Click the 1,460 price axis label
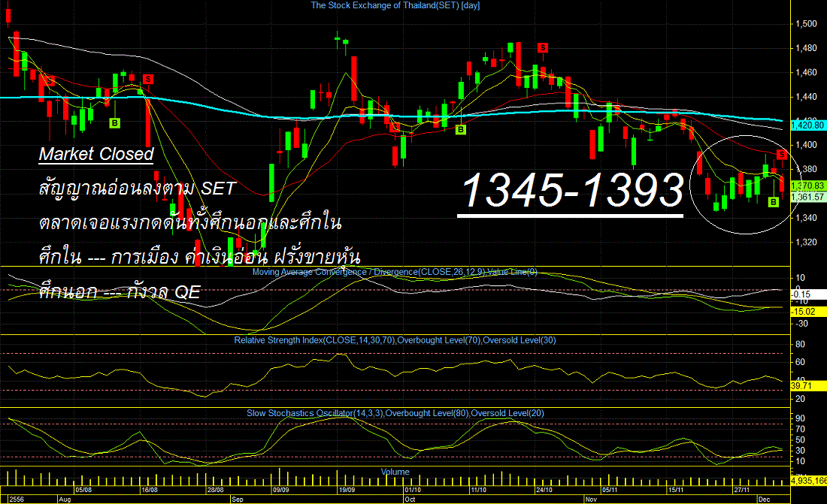Viewport: 827px width, 504px height. point(807,72)
